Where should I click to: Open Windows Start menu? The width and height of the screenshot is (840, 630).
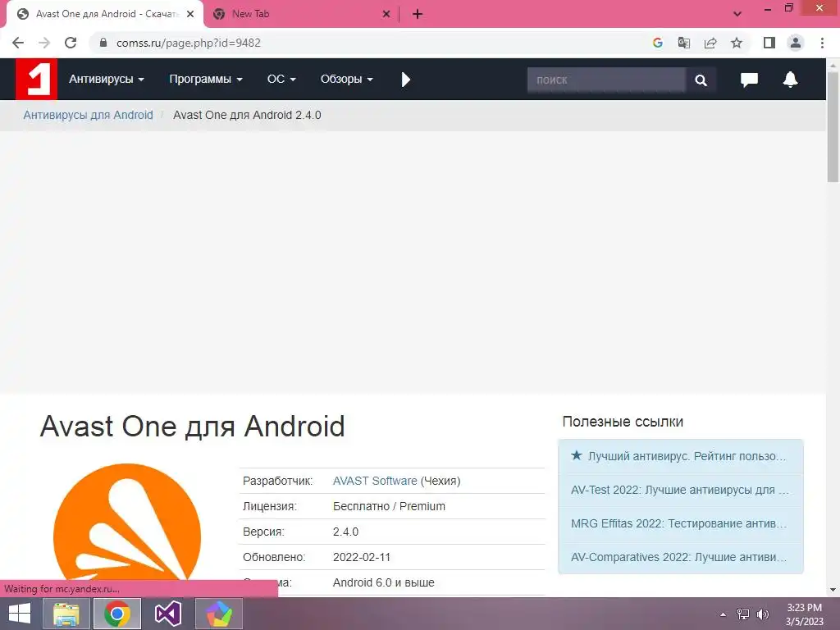pos(20,614)
